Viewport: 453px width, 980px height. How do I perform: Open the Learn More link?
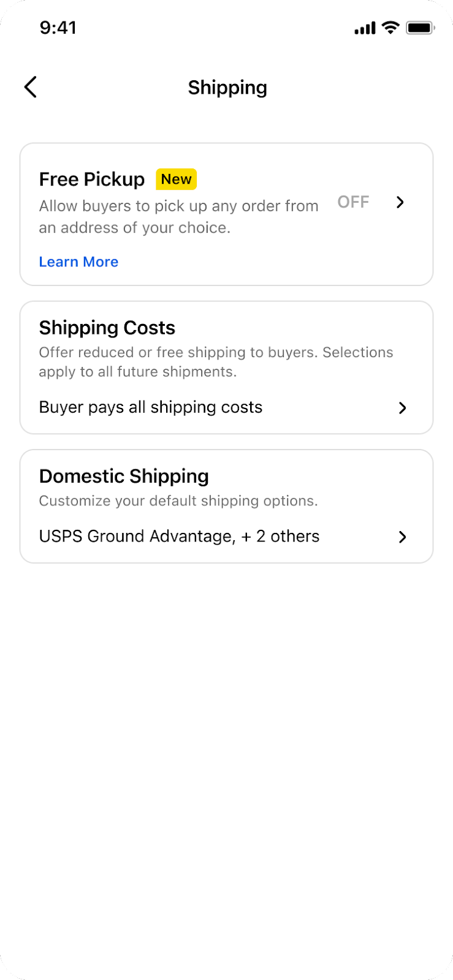click(78, 262)
